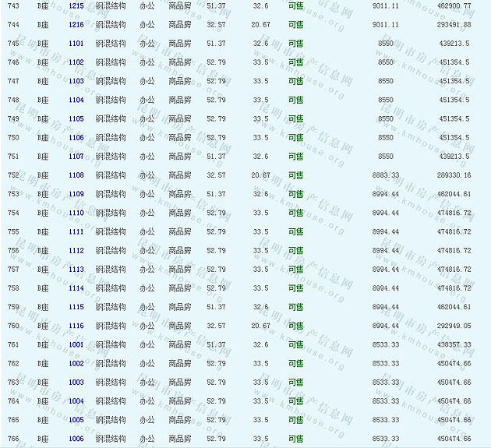View room 1109 details

coord(76,194)
